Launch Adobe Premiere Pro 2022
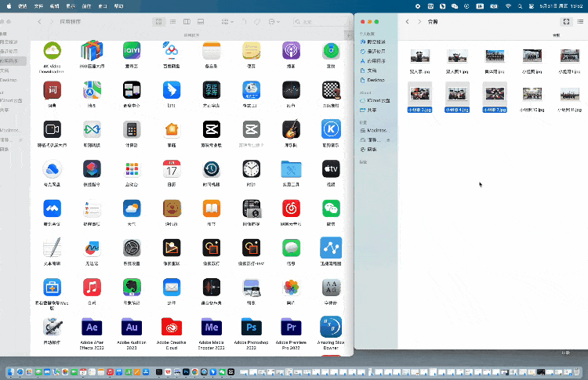The height and width of the screenshot is (380, 588). 291,328
